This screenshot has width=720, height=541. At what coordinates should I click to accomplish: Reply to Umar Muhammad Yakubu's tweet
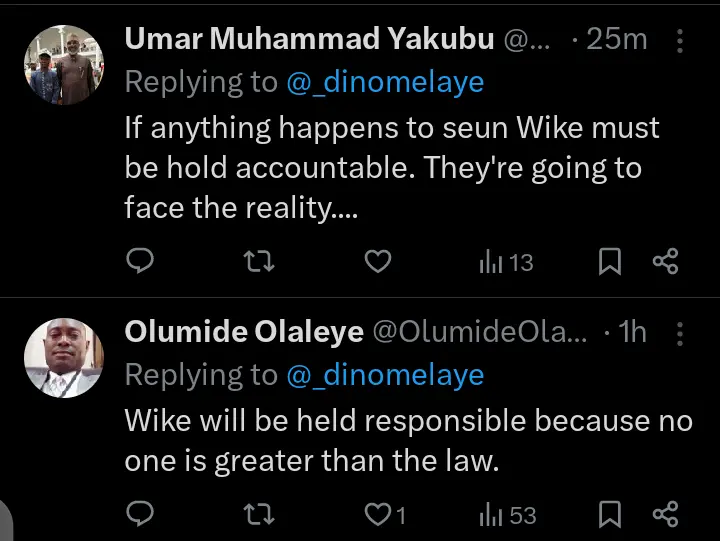(x=141, y=262)
